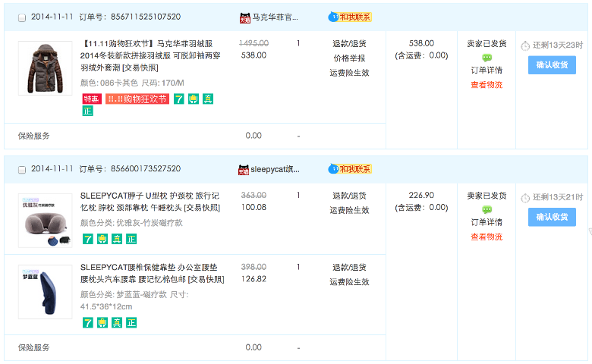
Task: Open the Tmall icon beside 马克华菲官 shop
Action: click(x=244, y=17)
